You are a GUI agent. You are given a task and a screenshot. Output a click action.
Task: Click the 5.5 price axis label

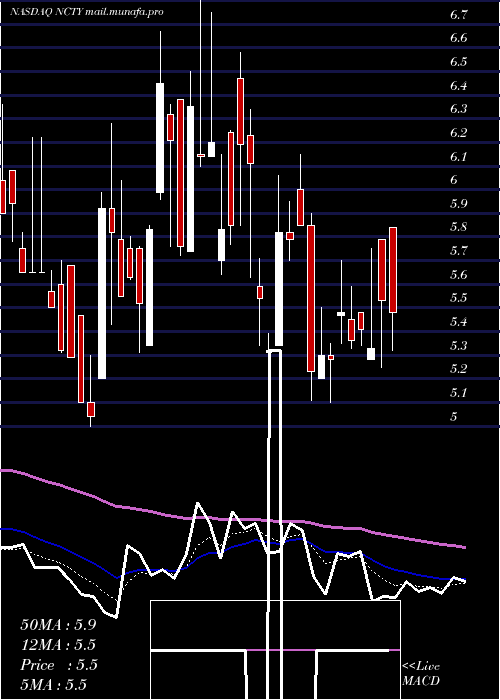(458, 298)
